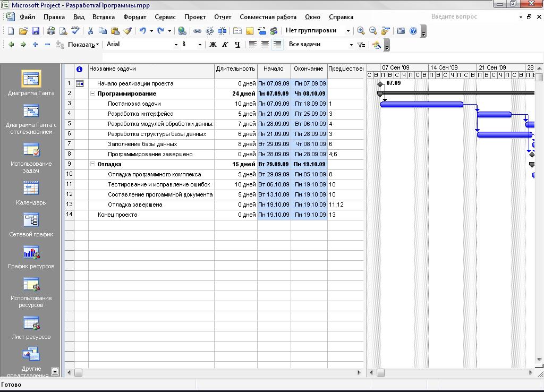544x392 pixels.
Task: Assign Resources people icon
Action: (274, 31)
